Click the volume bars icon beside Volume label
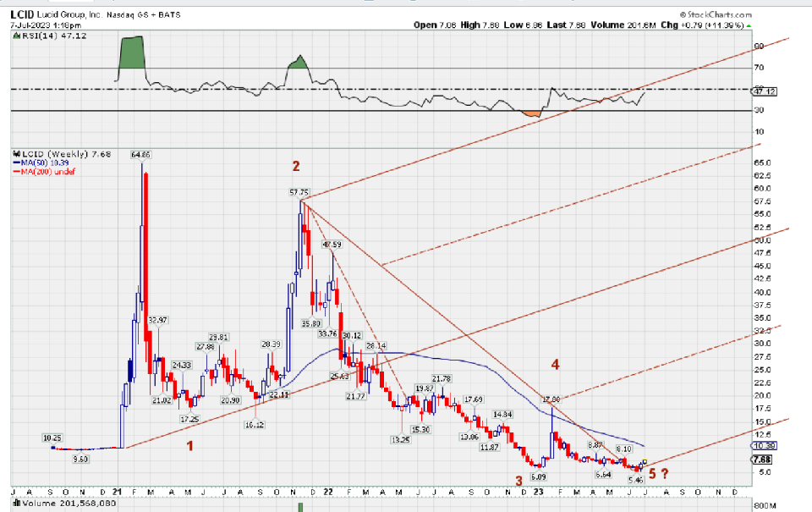The image size is (812, 512). pyautogui.click(x=16, y=503)
